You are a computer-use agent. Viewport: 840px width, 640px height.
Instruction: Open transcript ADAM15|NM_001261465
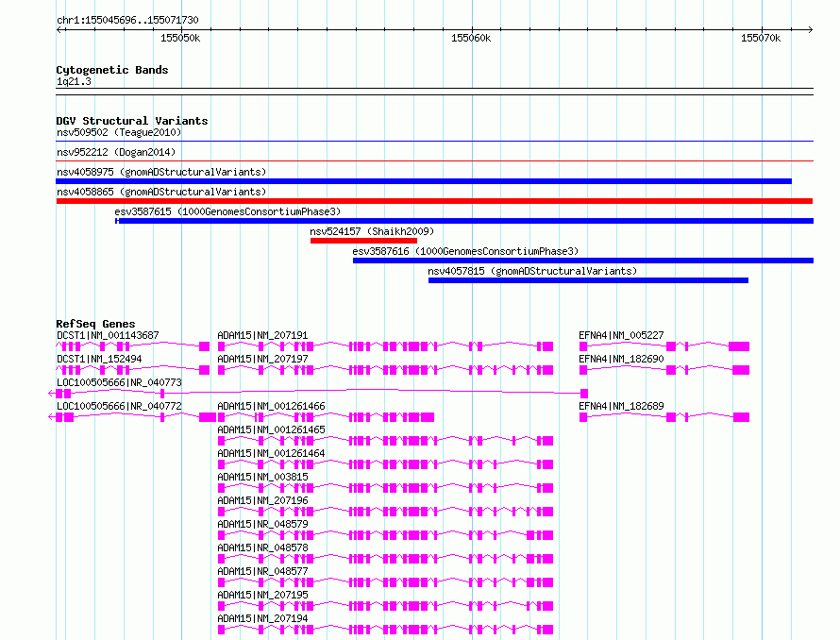(x=271, y=429)
